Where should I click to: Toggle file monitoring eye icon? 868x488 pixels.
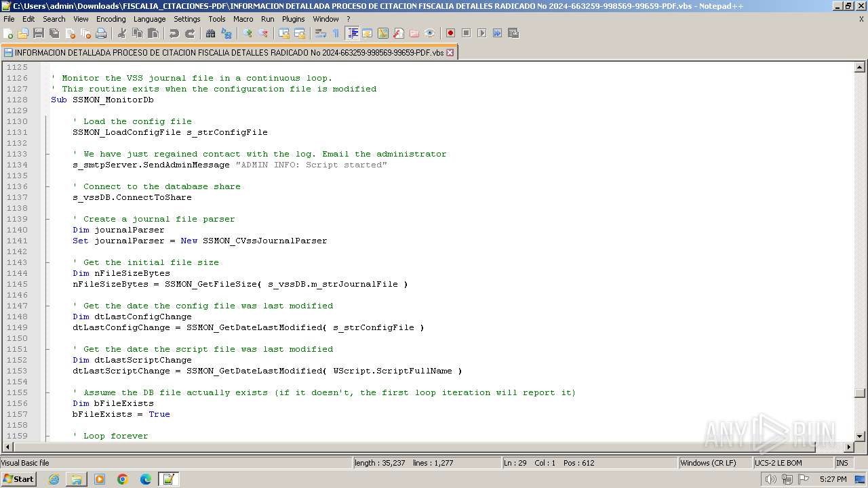[430, 33]
